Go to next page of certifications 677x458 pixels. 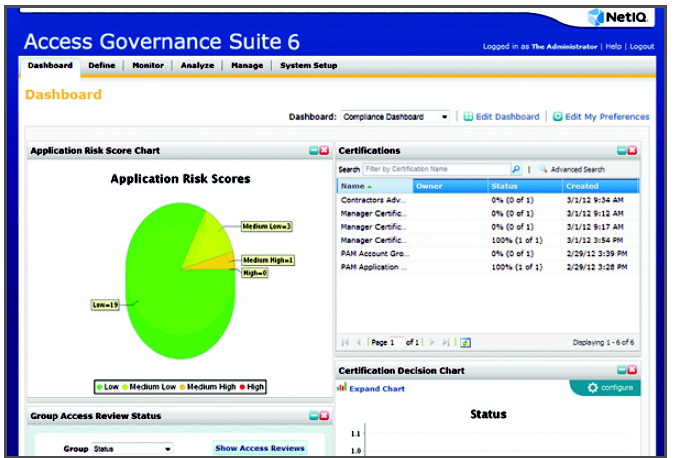(x=432, y=342)
